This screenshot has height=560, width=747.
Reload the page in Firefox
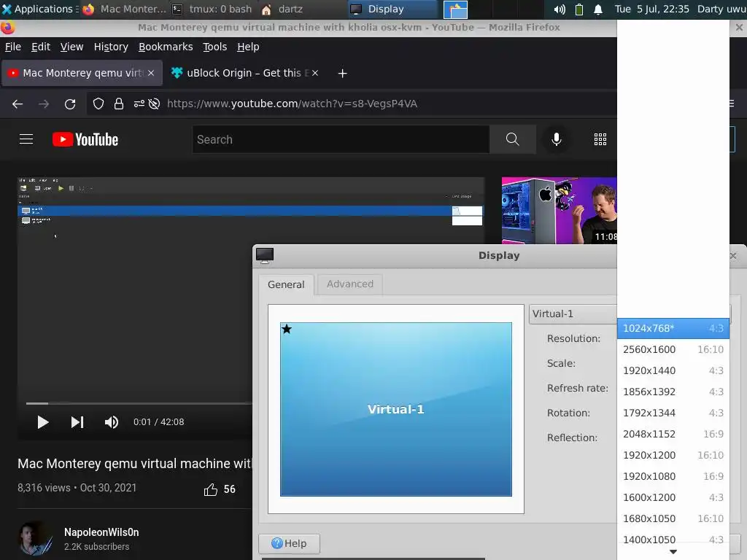pyautogui.click(x=70, y=104)
